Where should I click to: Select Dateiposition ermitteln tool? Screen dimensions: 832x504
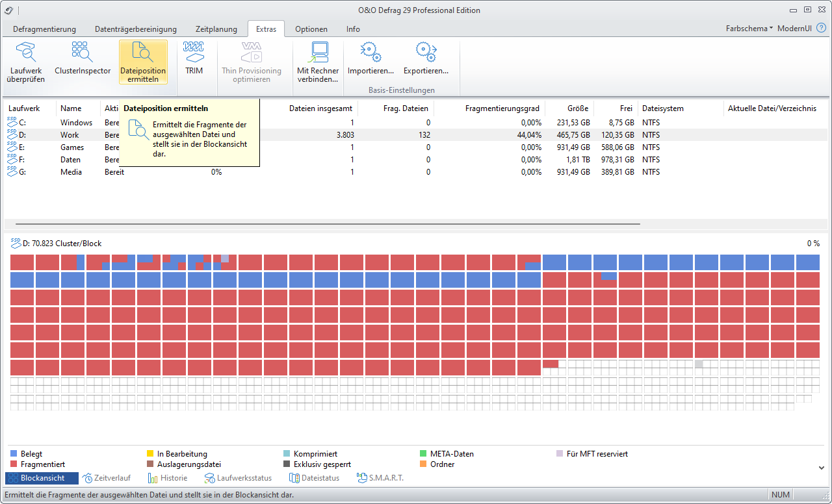pyautogui.click(x=143, y=62)
